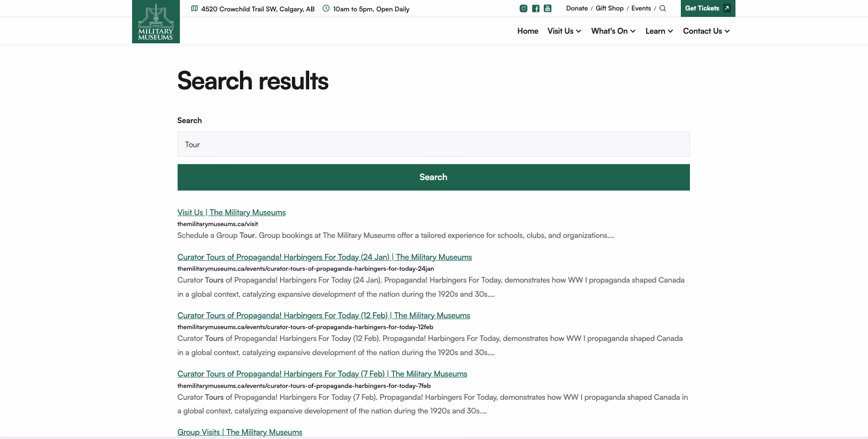Go to the Home menu item
The width and height of the screenshot is (868, 439).
tap(528, 31)
